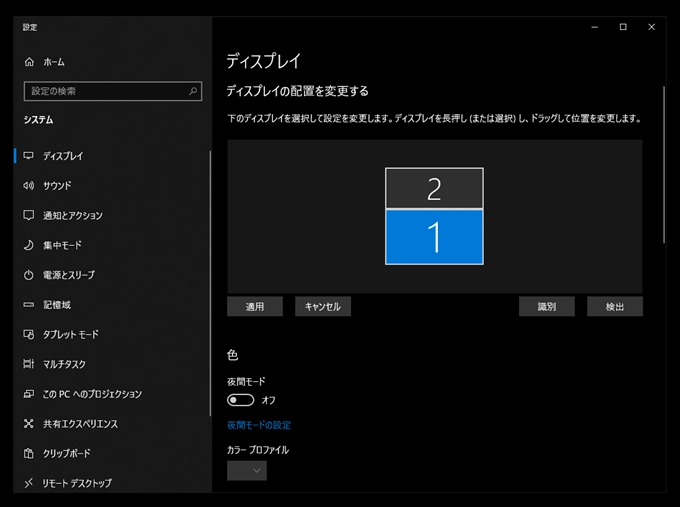Click the この PC へのプロジェクション icon

(x=29, y=394)
